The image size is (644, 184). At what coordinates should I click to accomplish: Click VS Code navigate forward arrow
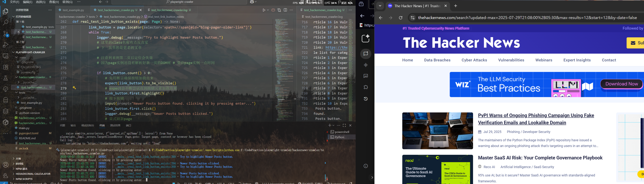click(x=107, y=2)
